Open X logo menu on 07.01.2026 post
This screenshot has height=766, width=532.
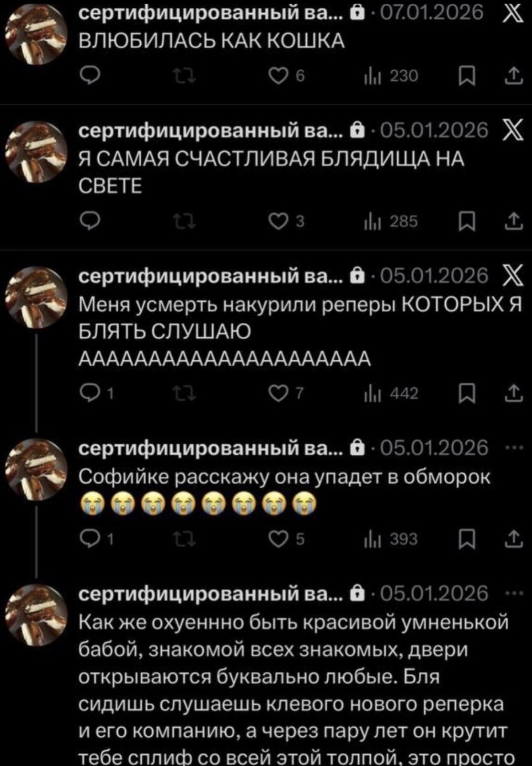[513, 12]
